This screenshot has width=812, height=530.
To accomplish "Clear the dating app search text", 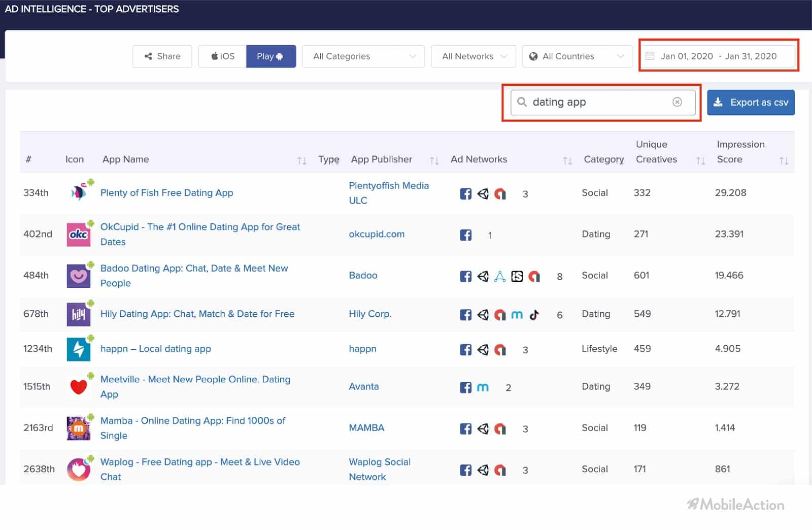I will pos(677,102).
